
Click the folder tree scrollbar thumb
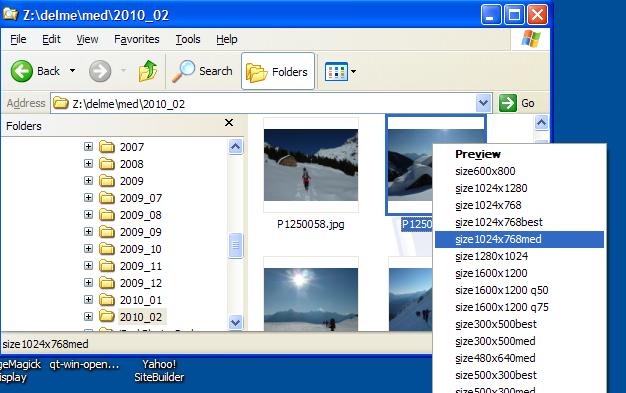[x=236, y=245]
